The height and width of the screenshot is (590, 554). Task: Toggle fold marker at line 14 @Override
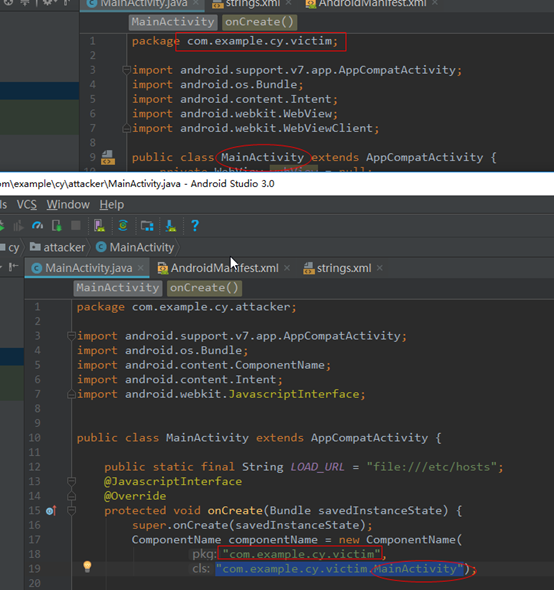tap(71, 496)
